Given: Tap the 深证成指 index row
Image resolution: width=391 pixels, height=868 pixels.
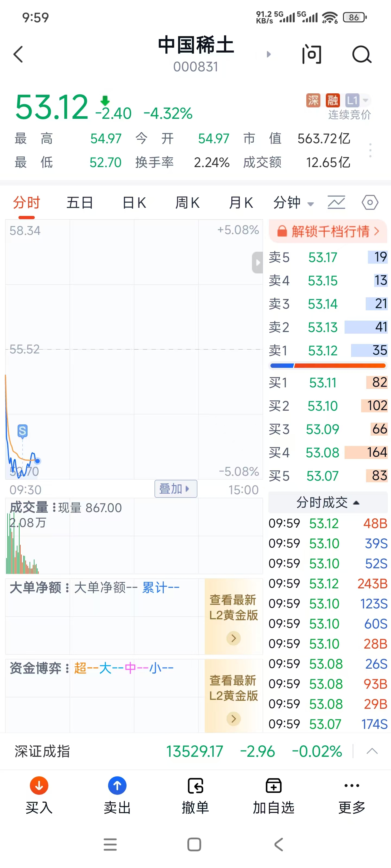Looking at the screenshot, I should tap(195, 751).
